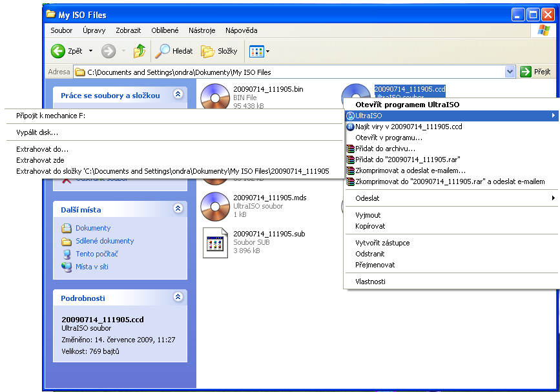Choose Přidat do archivu…
Image resolution: width=560 pixels, height=392 pixels.
pyautogui.click(x=451, y=149)
